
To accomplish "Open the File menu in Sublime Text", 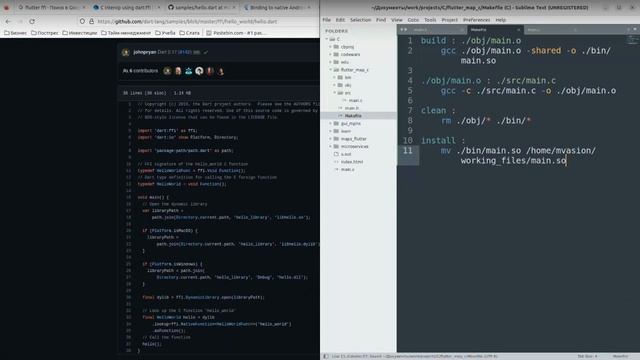I will [x=327, y=20].
